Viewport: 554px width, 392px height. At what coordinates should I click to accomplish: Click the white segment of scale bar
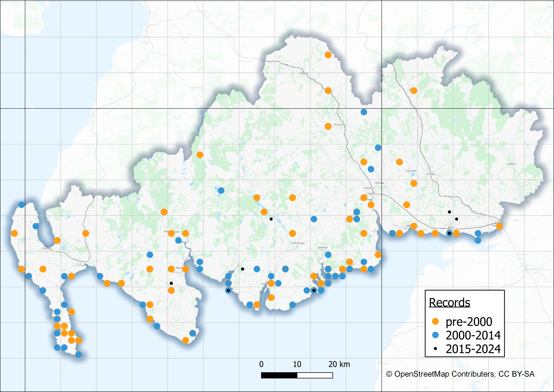(315, 375)
